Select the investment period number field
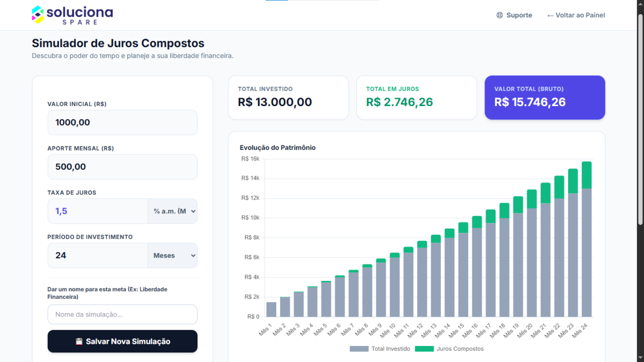644x362 pixels. pyautogui.click(x=98, y=255)
